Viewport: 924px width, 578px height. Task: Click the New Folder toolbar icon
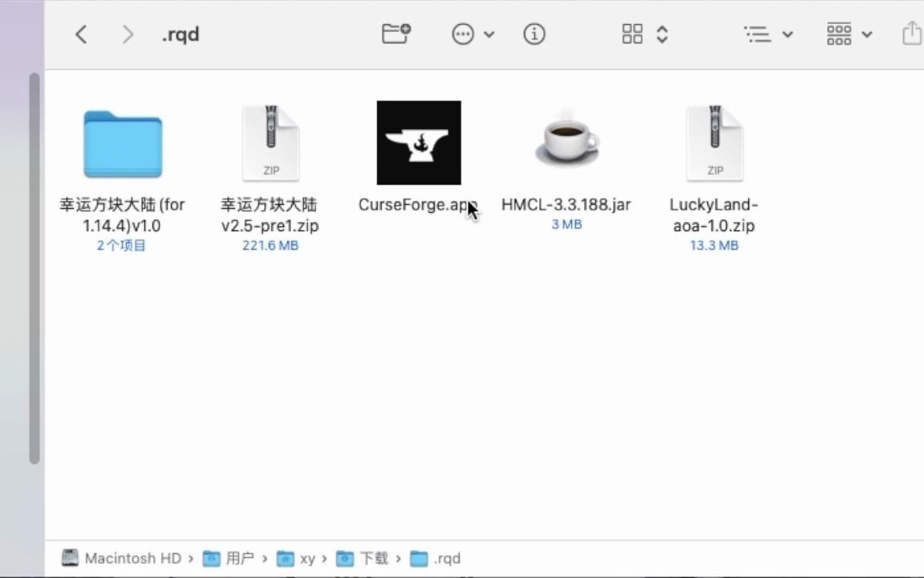point(395,34)
